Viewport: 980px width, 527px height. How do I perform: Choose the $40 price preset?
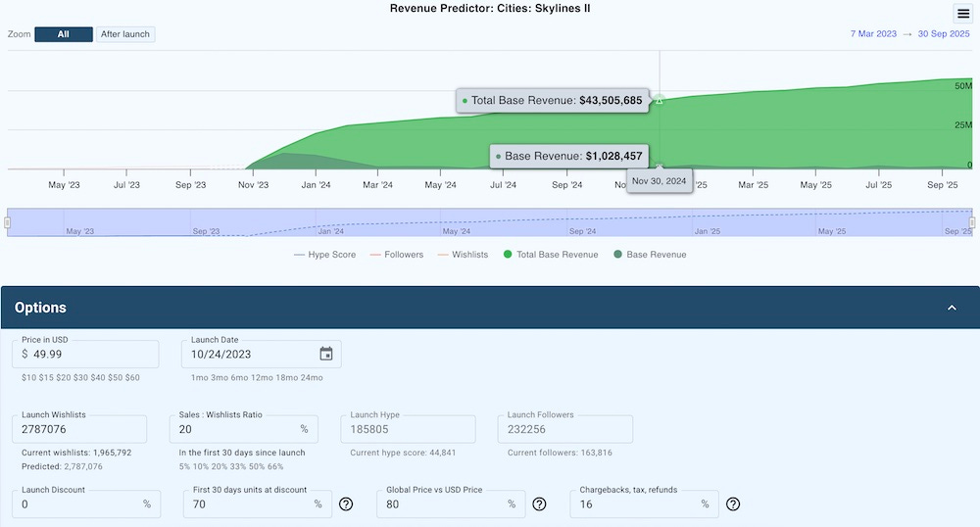coord(97,378)
